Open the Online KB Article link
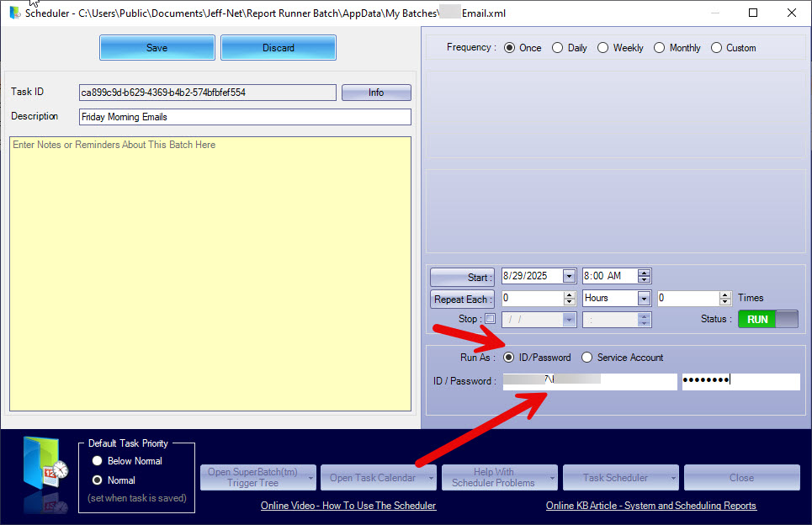Screen dimensions: 812x525 coord(650,506)
